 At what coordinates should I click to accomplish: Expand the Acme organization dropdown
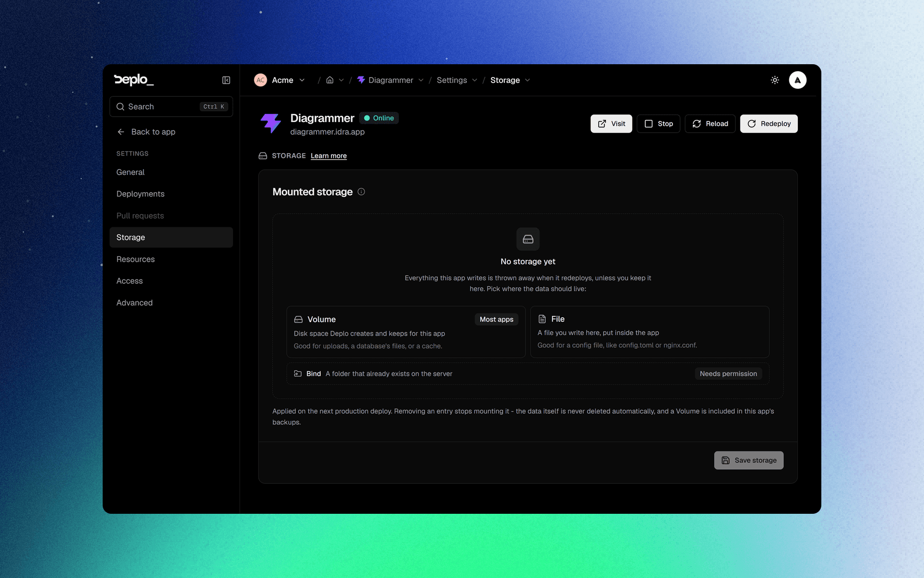click(302, 80)
